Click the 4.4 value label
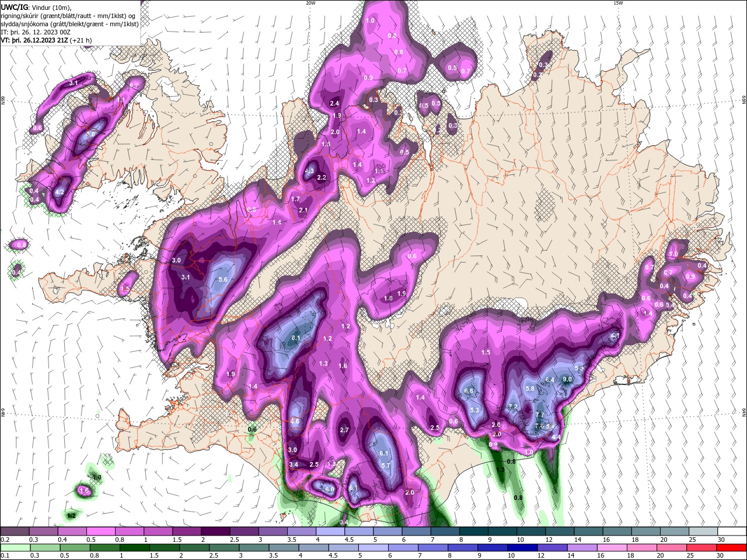Screen dimensions: 747x560 click(556, 437)
